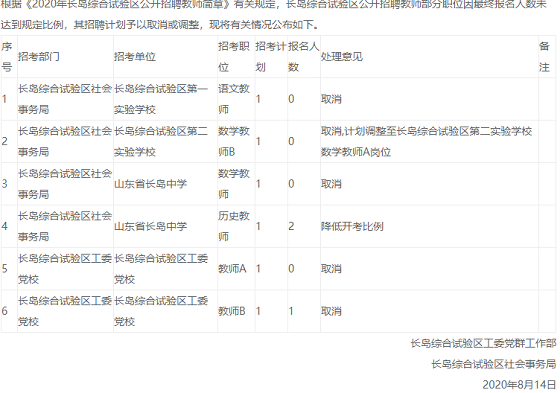Click the 长岛综合试验区工委党群工作部 signature line
The height and width of the screenshot is (393, 560).
[483, 343]
